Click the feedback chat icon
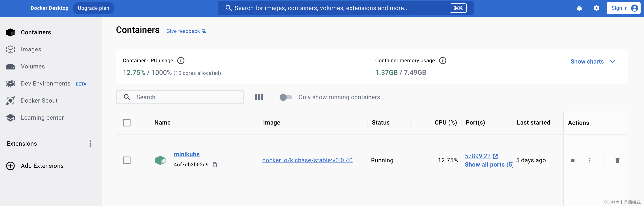 [x=204, y=31]
